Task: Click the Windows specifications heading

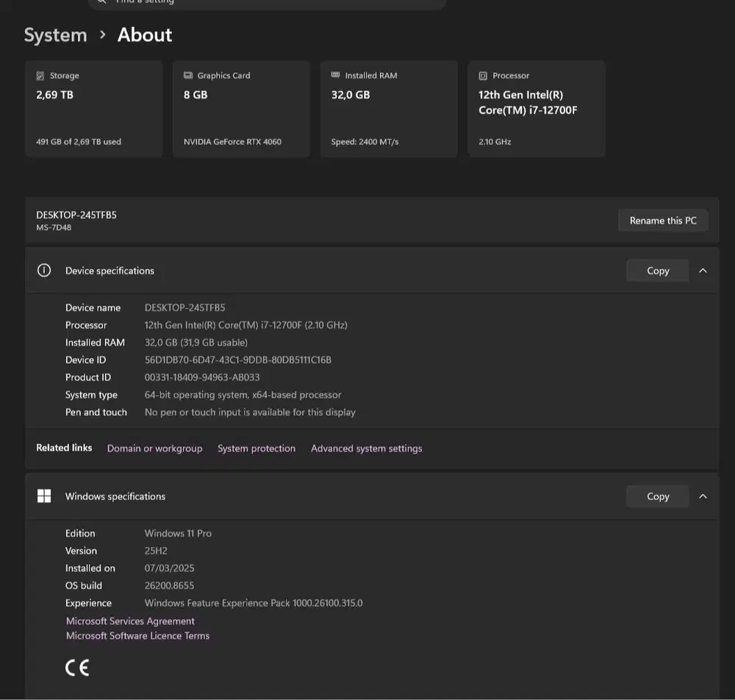Action: pyautogui.click(x=115, y=496)
